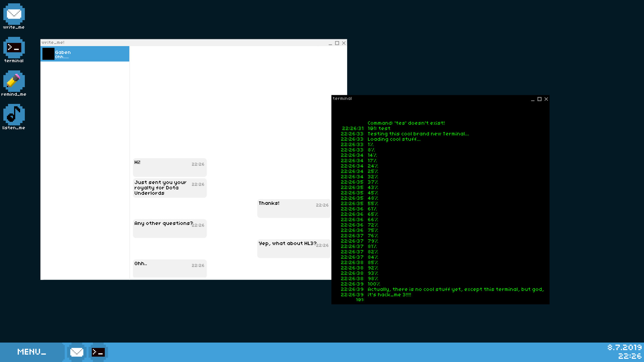644x362 pixels.
Task: Click Gaben's avatar in the chat list
Action: (48, 54)
